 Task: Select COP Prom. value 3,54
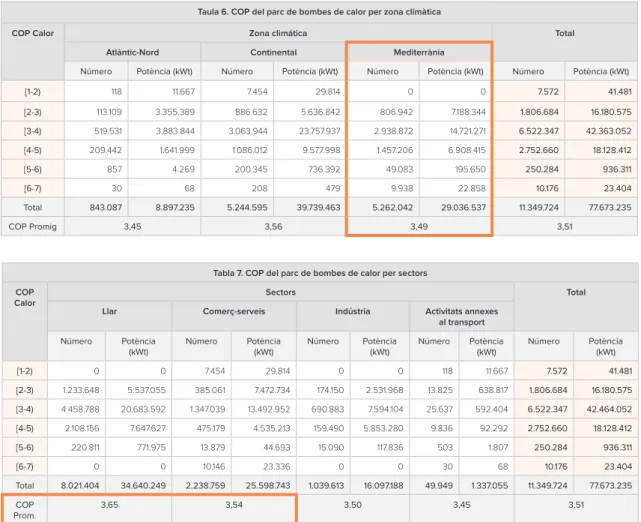pos(234,505)
